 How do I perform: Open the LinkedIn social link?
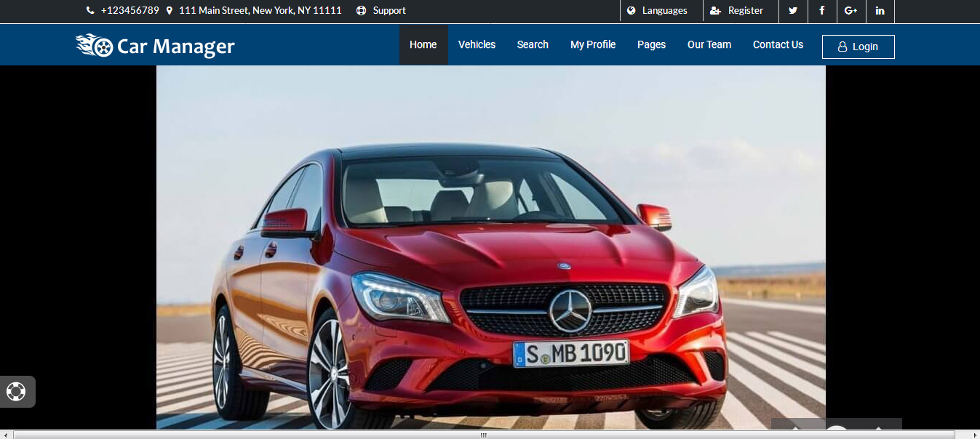pos(880,11)
